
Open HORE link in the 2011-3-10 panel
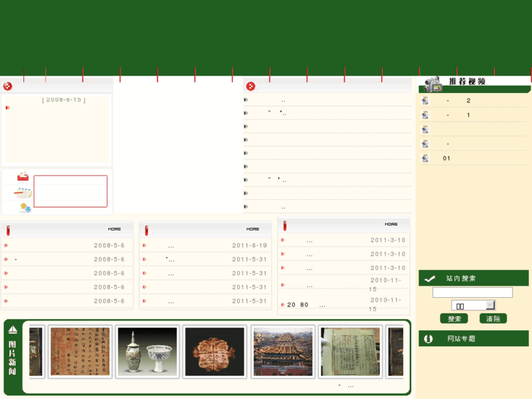click(x=391, y=224)
